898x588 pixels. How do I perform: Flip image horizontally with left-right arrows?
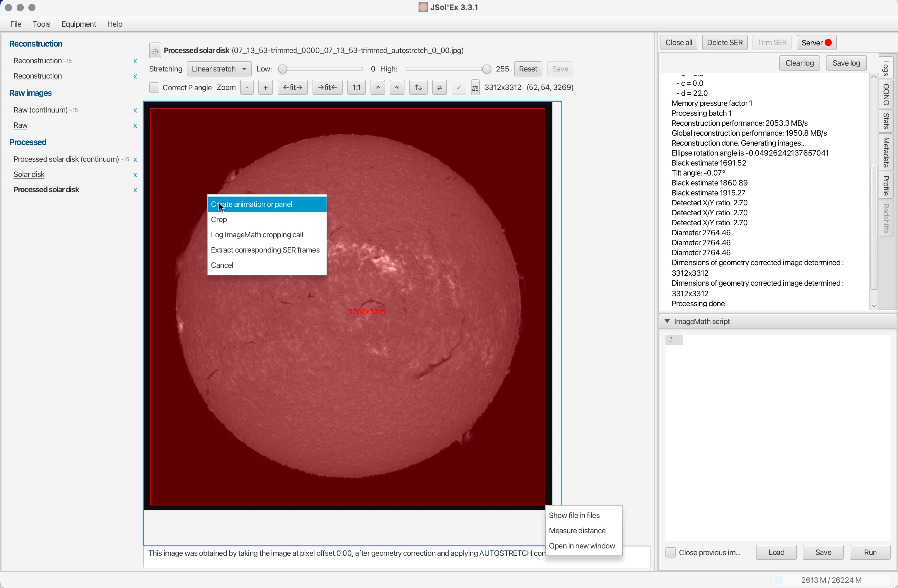click(439, 88)
